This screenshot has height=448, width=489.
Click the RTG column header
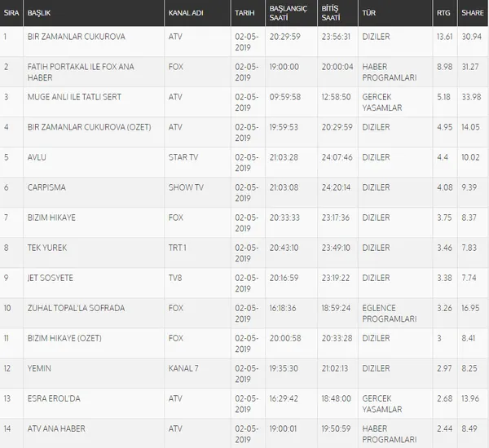pyautogui.click(x=445, y=13)
